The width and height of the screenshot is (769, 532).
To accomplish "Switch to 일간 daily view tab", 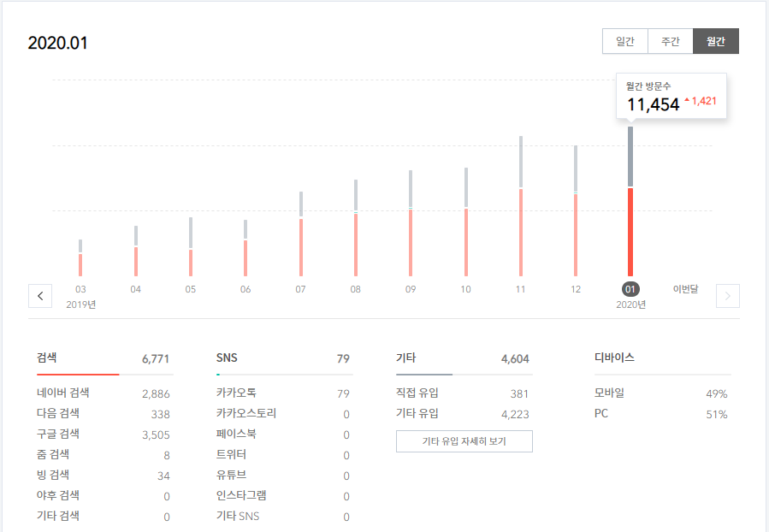I will point(624,41).
